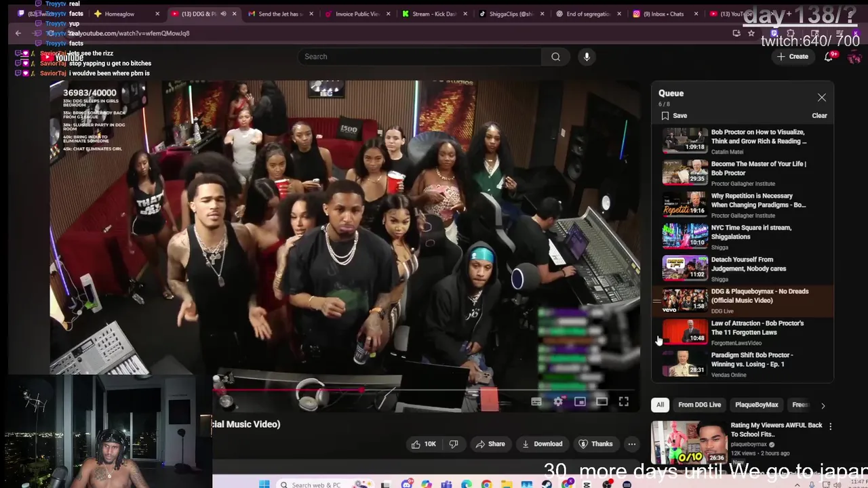Select 'NYC Time Square irl stream' queue item
The width and height of the screenshot is (868, 488).
[x=743, y=237]
